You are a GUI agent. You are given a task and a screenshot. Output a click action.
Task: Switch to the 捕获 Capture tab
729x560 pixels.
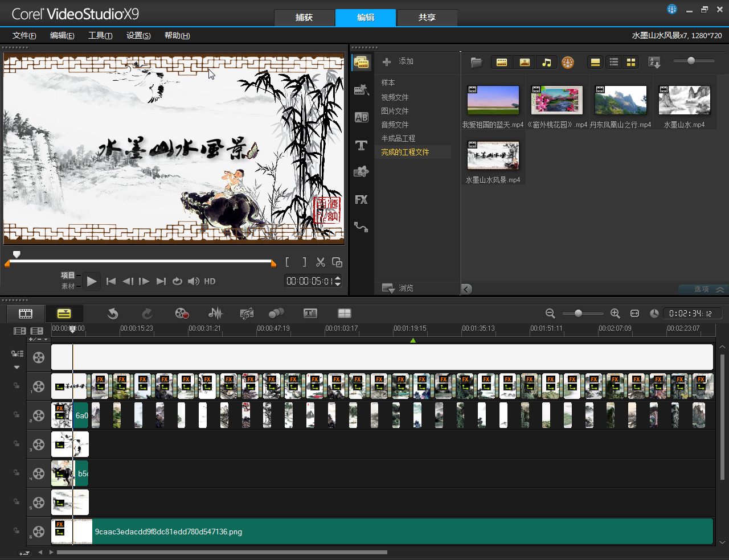click(x=304, y=18)
